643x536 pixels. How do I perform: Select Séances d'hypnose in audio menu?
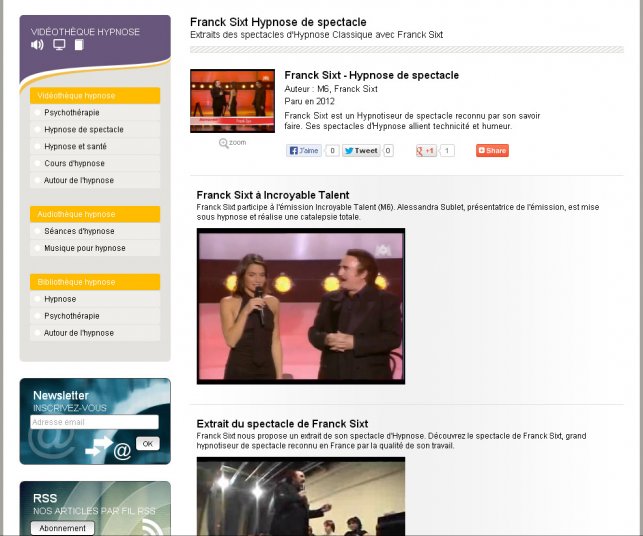[79, 231]
